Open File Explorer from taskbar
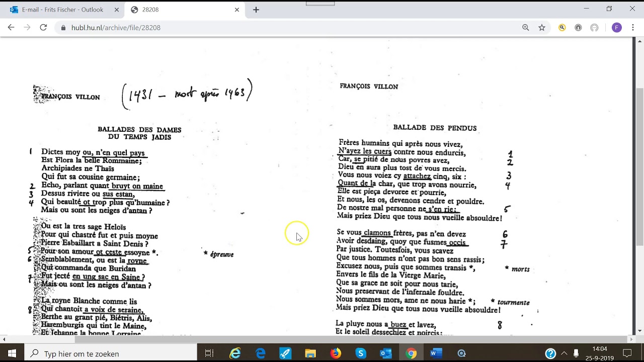 (310, 353)
